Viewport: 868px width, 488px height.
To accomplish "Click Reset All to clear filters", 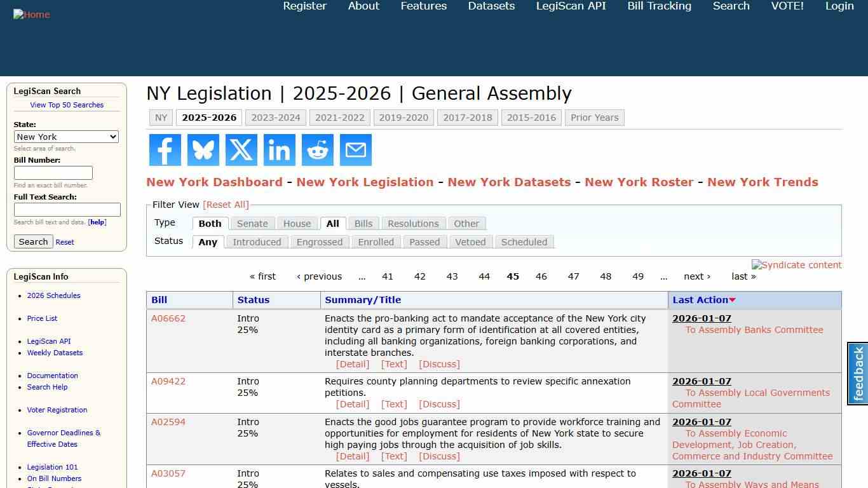I will tap(226, 204).
